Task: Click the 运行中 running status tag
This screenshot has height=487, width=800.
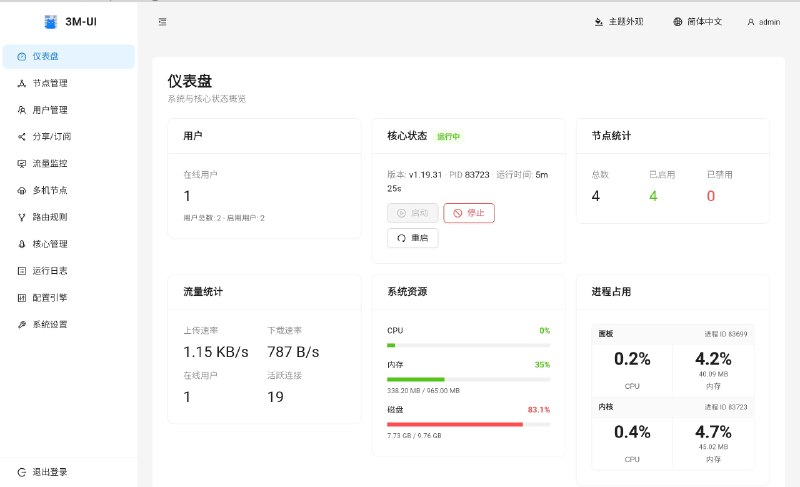Action: tap(448, 136)
